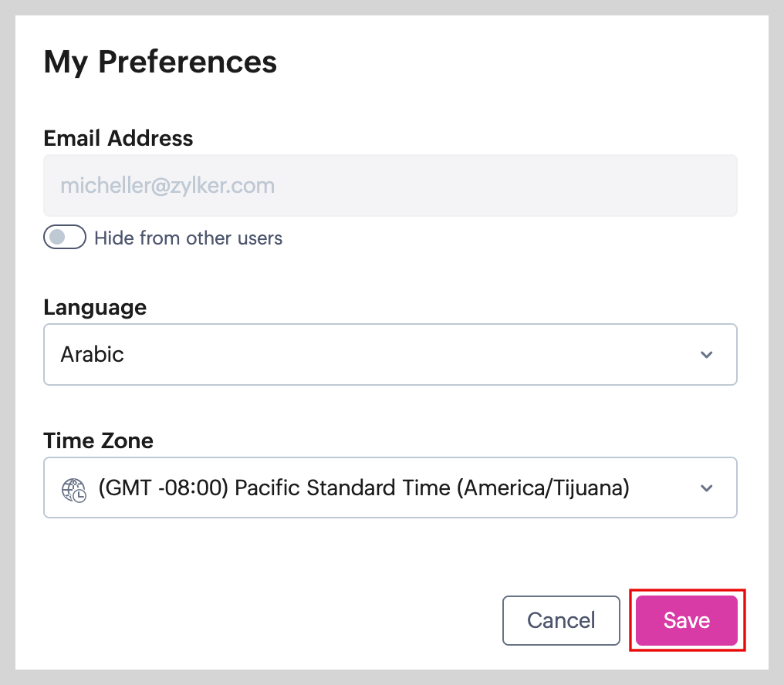Click the My Preferences heading

161,61
